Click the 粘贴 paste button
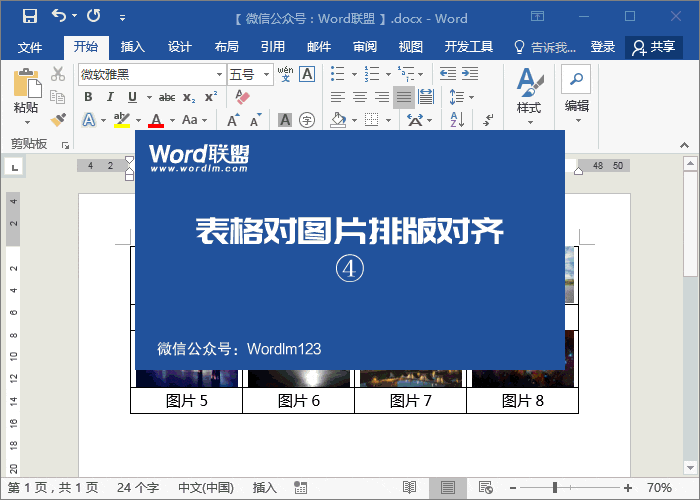700x500 pixels. tap(27, 90)
